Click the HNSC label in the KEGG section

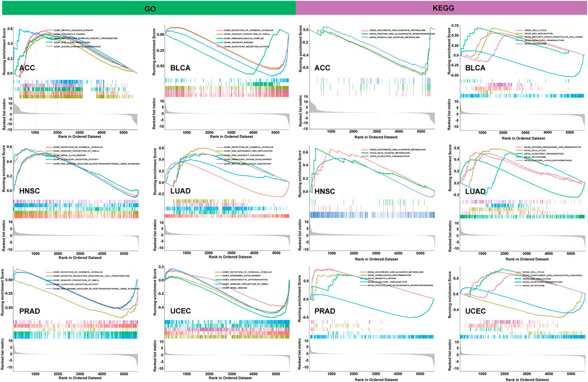tap(325, 192)
